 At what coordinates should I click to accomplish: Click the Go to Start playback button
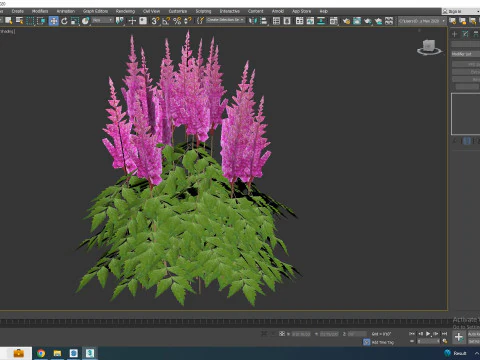[x=412, y=334]
